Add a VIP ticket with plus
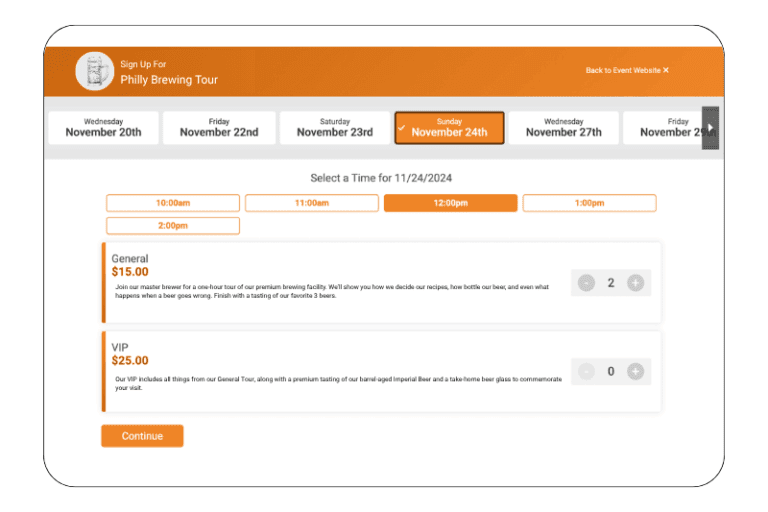This screenshot has height=512, width=768. coord(635,372)
